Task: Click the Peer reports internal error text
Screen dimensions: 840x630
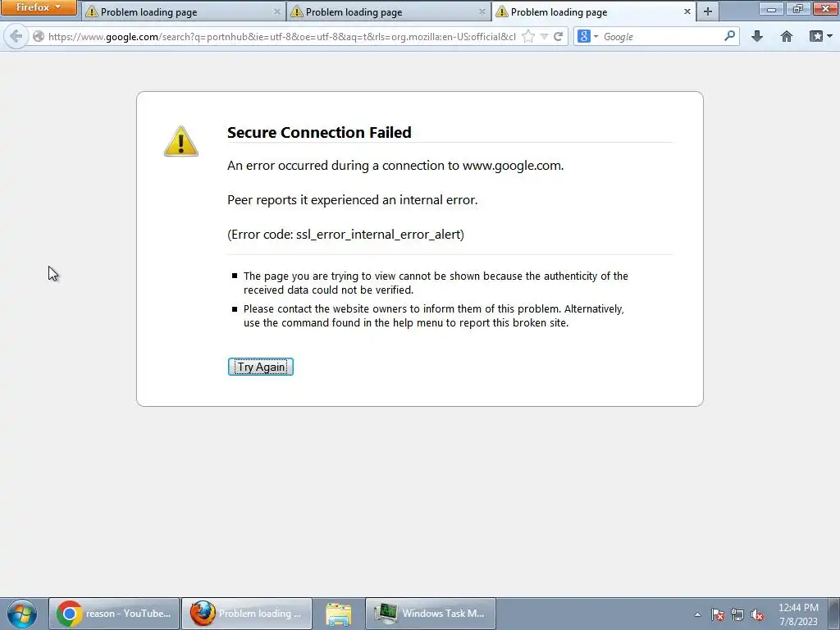Action: coord(353,200)
